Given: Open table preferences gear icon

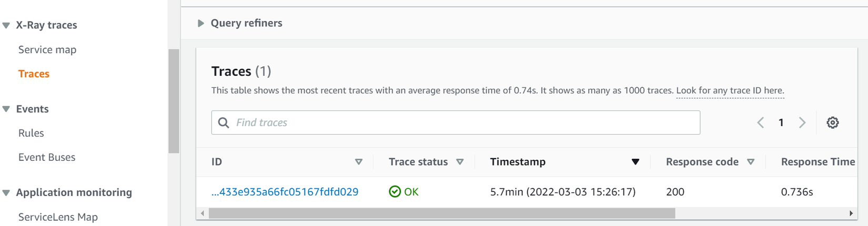Looking at the screenshot, I should coord(832,122).
